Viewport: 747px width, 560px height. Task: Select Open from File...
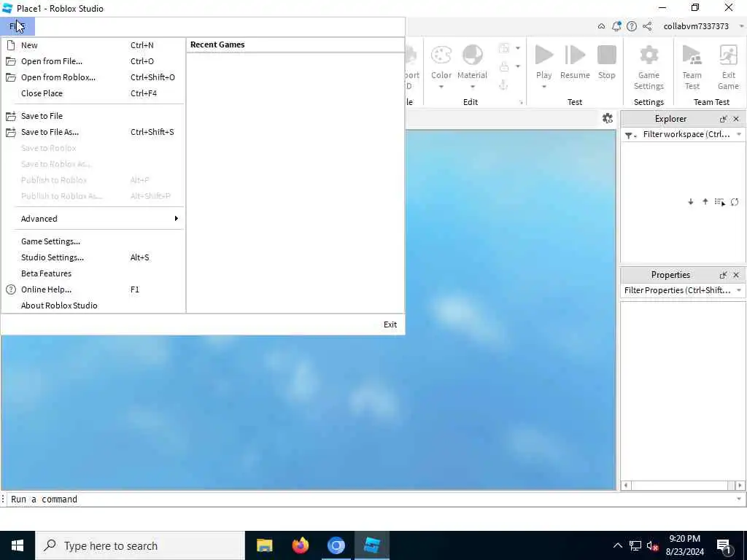coord(93,61)
